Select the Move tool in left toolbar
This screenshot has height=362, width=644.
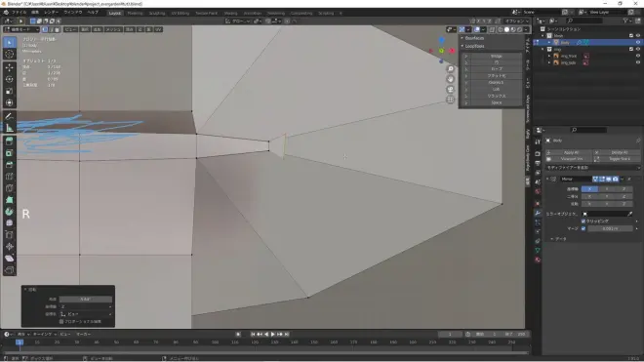tap(10, 67)
